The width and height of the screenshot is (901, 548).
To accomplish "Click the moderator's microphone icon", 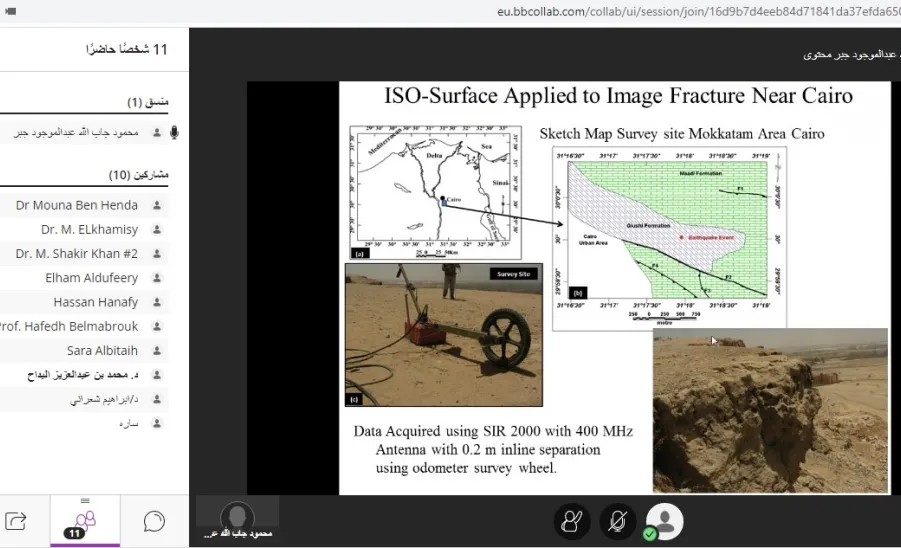I will pyautogui.click(x=174, y=133).
